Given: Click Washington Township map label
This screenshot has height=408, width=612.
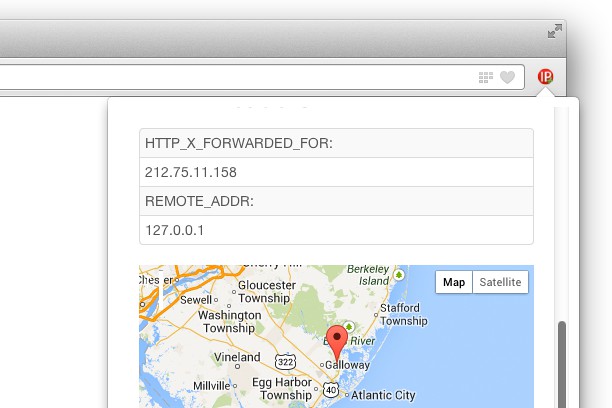Looking at the screenshot, I should (x=230, y=321).
